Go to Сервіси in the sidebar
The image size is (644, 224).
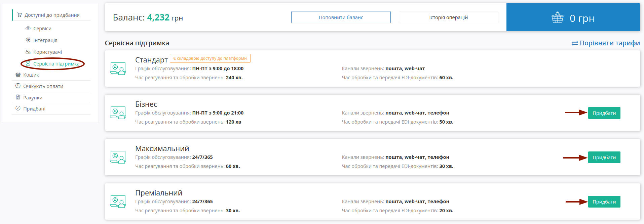[42, 29]
